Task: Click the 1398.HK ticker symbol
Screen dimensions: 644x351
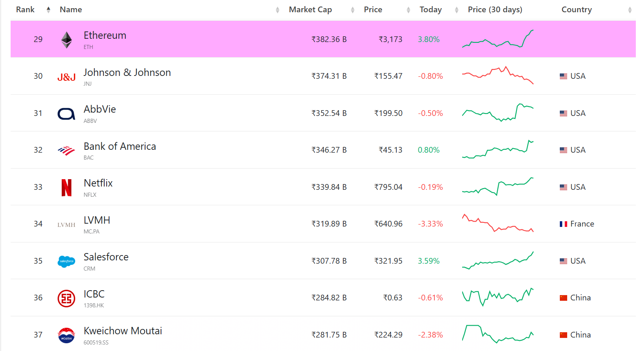Action: (94, 305)
